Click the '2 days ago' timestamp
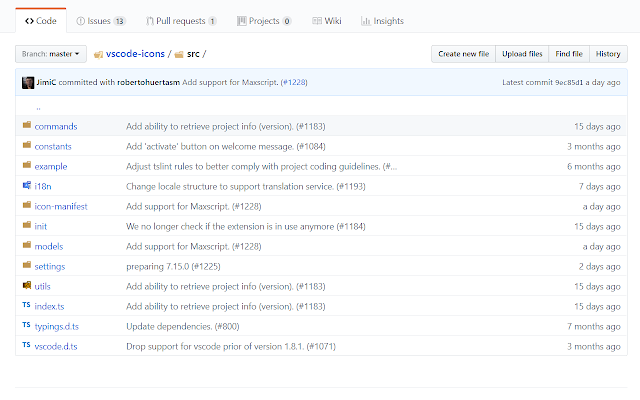The height and width of the screenshot is (400, 640). pyautogui.click(x=600, y=267)
